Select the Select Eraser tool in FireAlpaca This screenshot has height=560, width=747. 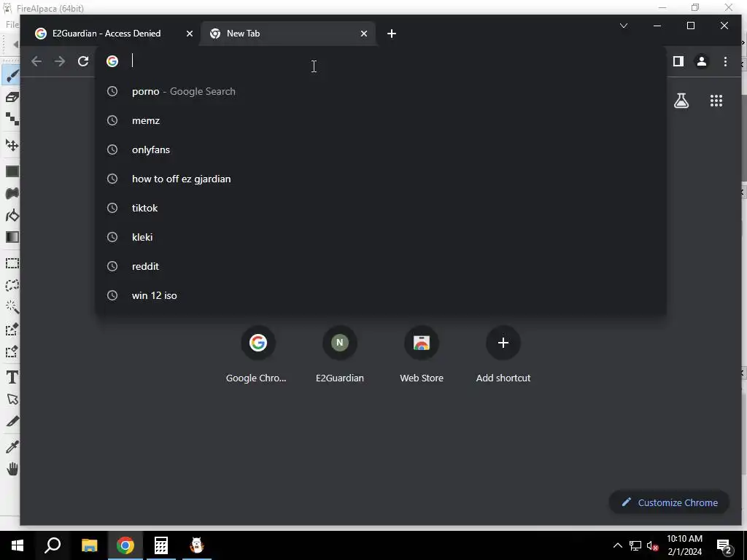pyautogui.click(x=12, y=351)
